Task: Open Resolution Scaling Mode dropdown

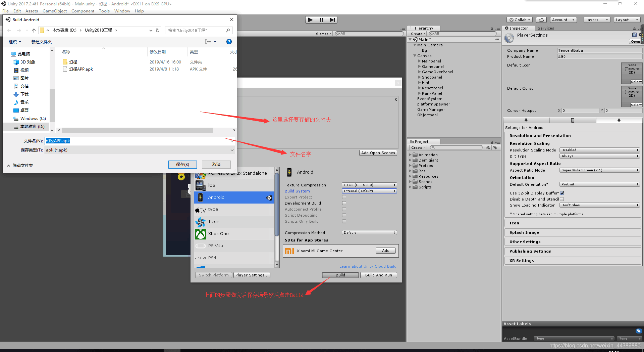Action: coord(600,150)
